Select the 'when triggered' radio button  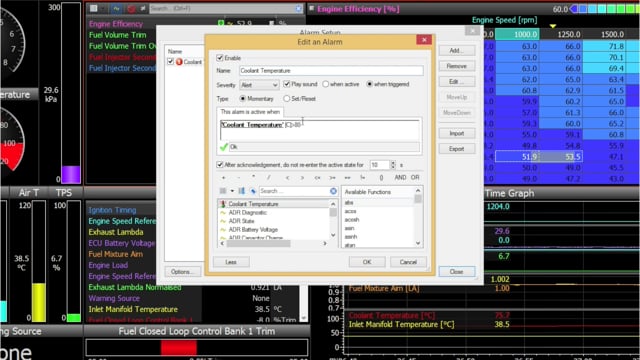point(369,84)
